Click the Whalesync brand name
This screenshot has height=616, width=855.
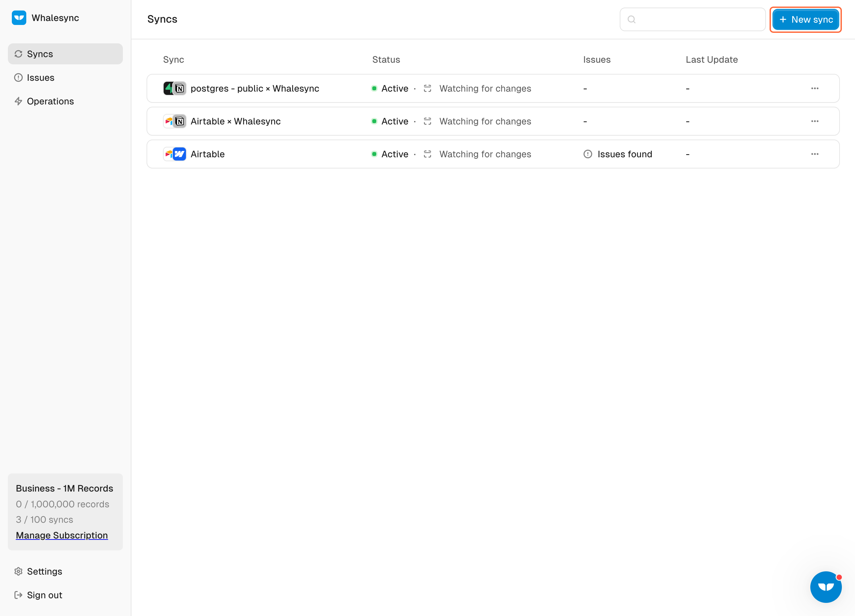click(56, 18)
